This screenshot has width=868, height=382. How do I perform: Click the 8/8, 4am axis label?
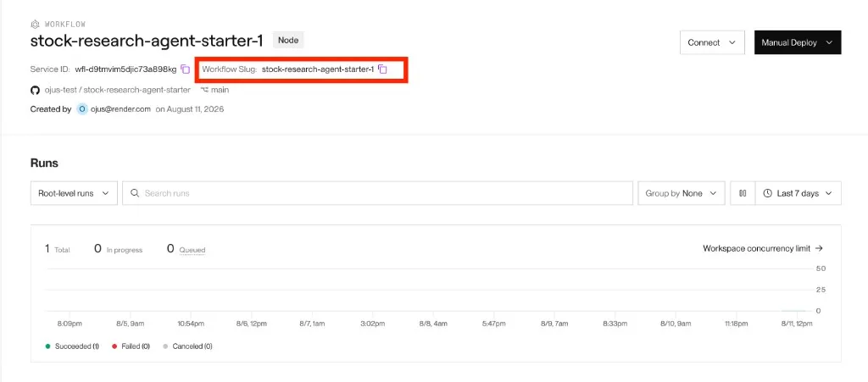pyautogui.click(x=433, y=324)
